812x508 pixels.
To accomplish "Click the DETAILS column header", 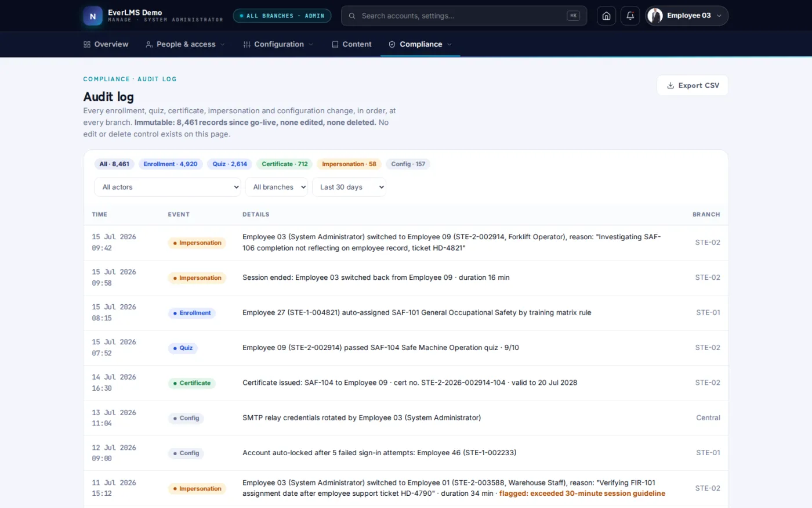I will tap(256, 214).
